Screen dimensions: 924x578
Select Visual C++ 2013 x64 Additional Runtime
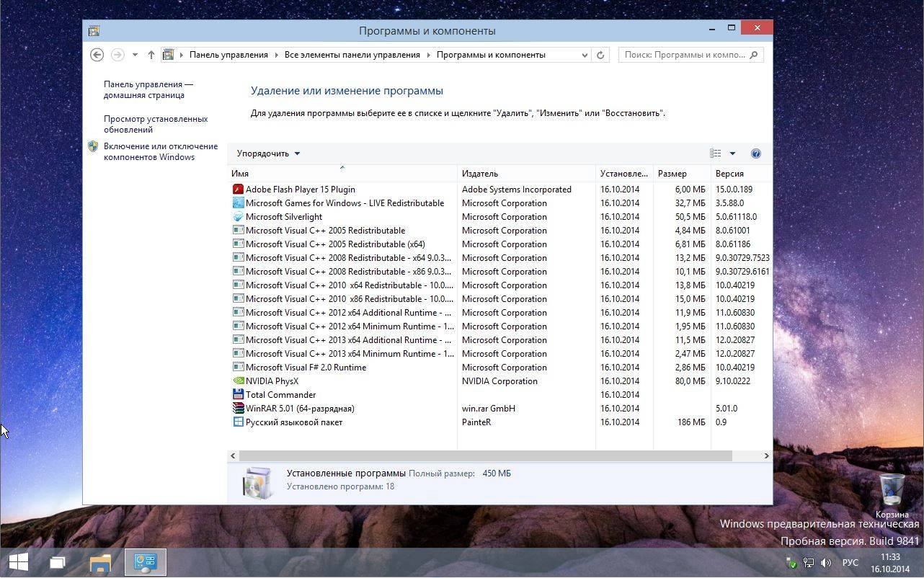501,340
